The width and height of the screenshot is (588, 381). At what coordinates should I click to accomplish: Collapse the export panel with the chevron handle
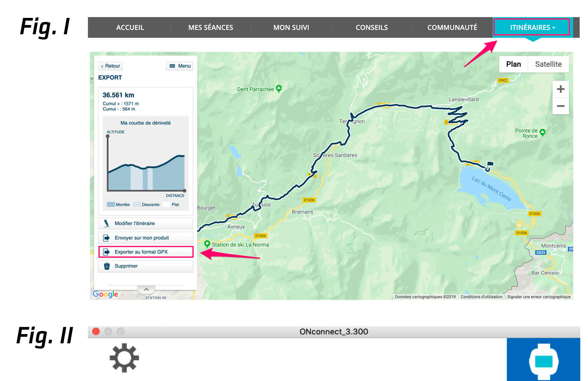[146, 289]
